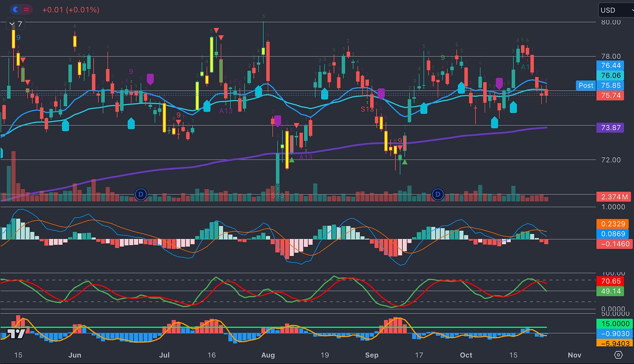634x364 pixels.
Task: Click the Post market status badge
Action: point(586,85)
